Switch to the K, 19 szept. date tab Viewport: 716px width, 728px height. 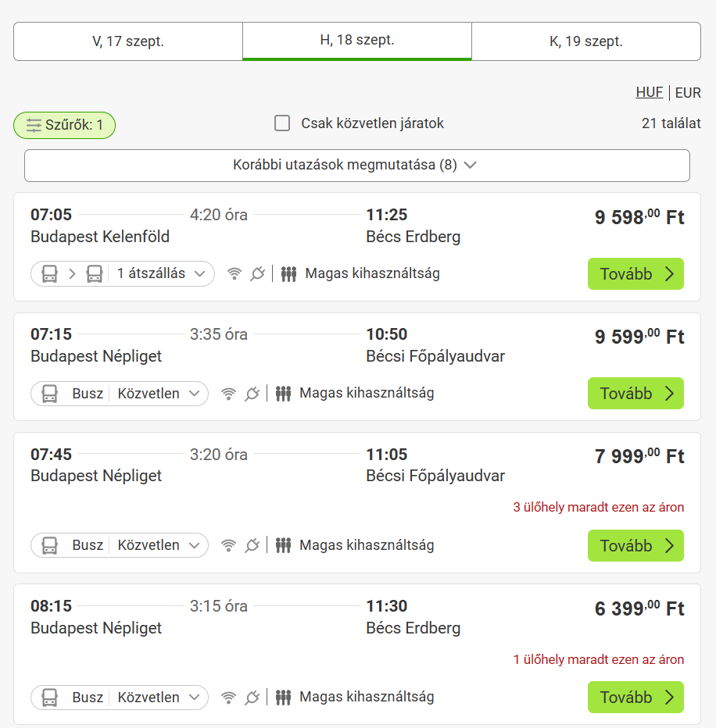click(x=586, y=41)
